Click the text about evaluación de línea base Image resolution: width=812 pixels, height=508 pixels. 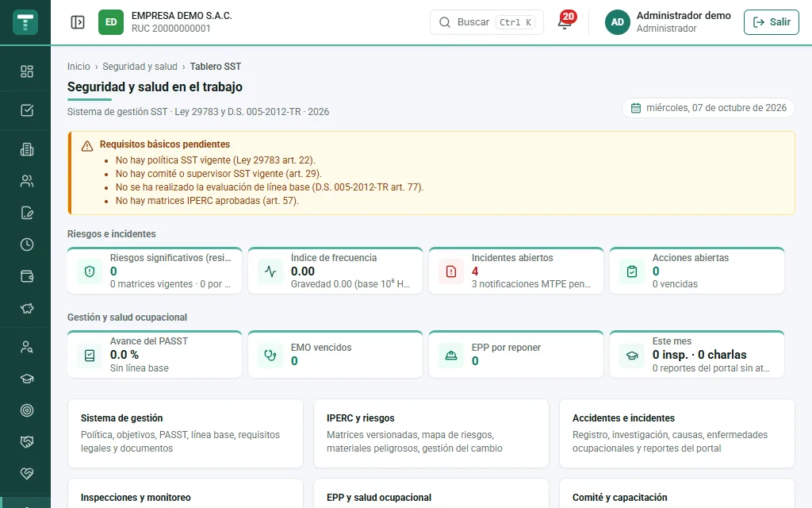point(270,187)
